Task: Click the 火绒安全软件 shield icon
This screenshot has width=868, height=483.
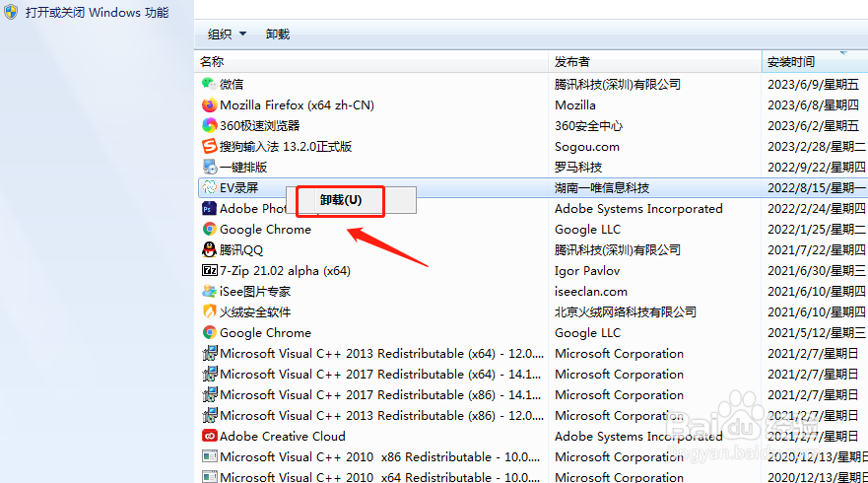Action: (209, 311)
